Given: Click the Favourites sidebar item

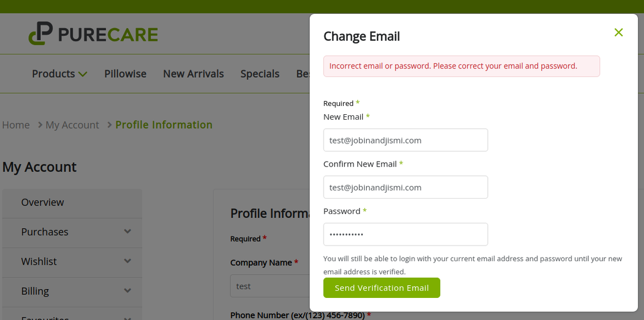Looking at the screenshot, I should point(45,317).
